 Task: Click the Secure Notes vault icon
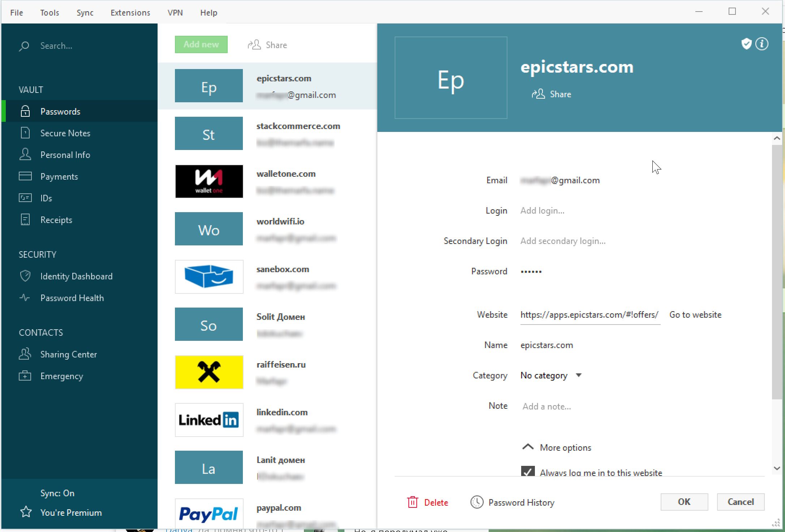click(x=24, y=133)
